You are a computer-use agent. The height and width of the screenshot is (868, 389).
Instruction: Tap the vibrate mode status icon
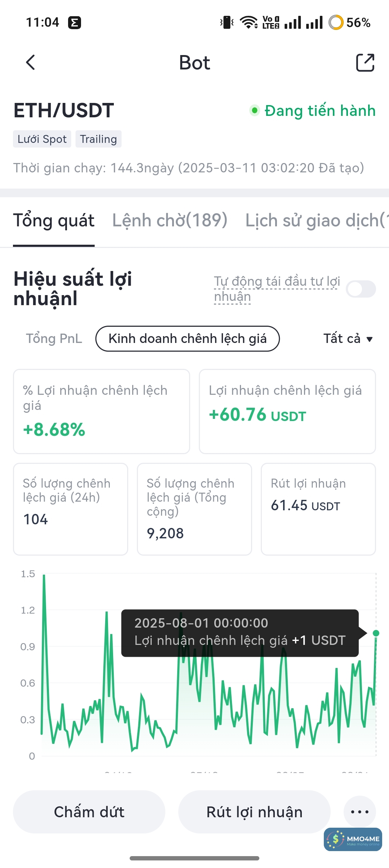pyautogui.click(x=227, y=22)
